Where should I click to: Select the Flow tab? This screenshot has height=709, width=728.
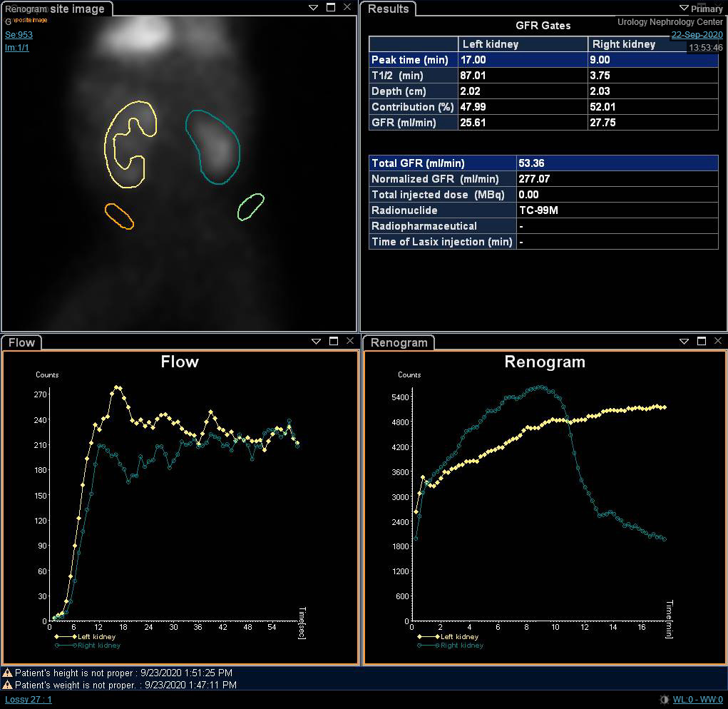(21, 342)
